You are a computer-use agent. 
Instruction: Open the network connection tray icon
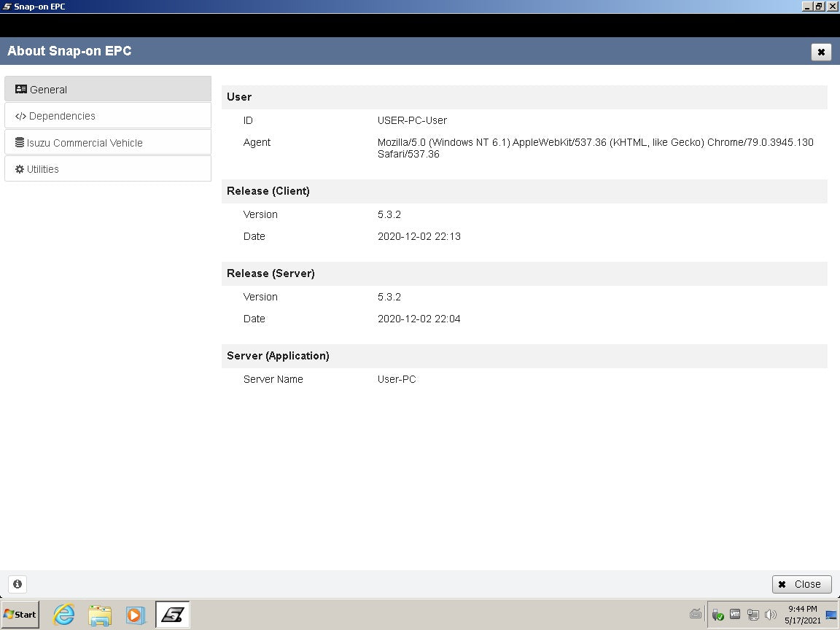click(753, 615)
